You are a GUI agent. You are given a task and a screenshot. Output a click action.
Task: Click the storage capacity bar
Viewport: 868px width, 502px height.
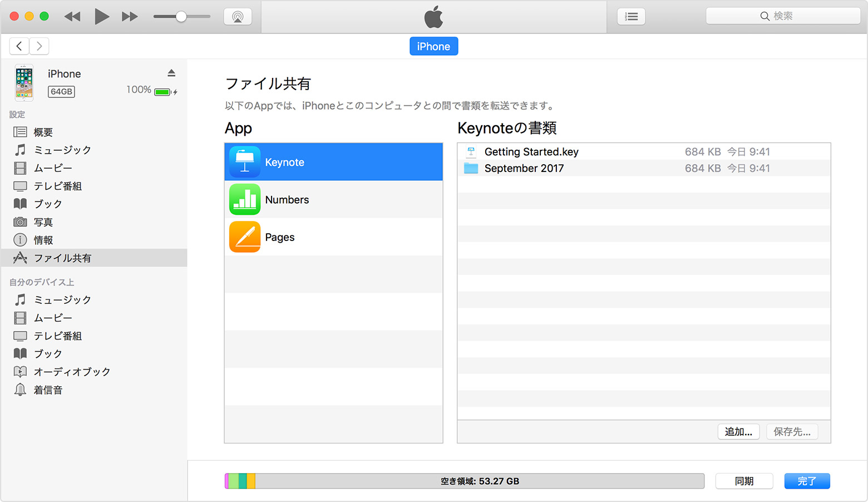[x=465, y=481]
